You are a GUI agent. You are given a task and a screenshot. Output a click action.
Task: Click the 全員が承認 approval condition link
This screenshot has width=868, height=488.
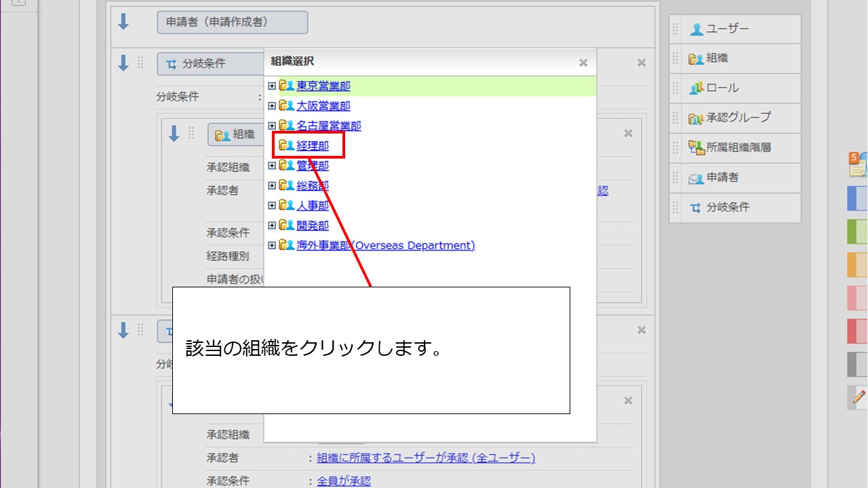[x=344, y=481]
